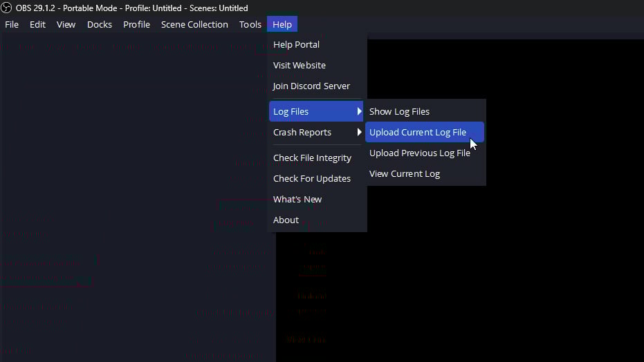Select Check File Integrity

316,158
